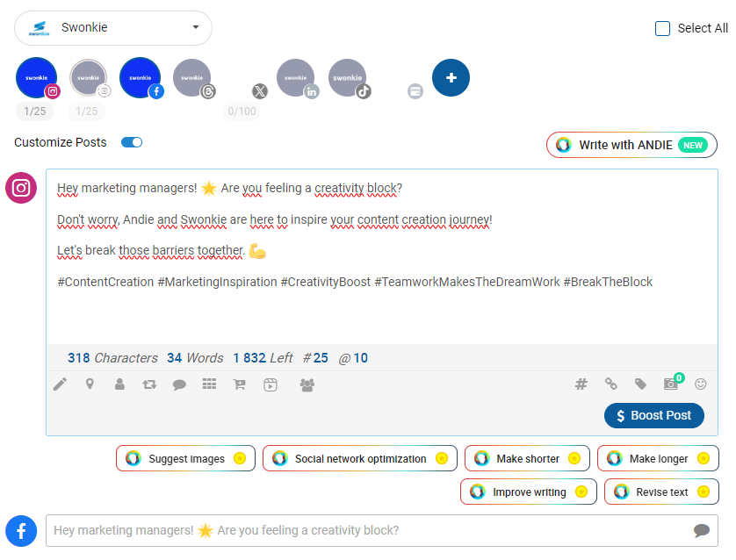This screenshot has height=560, width=736.
Task: Select the Google Business profile icon
Action: (415, 91)
